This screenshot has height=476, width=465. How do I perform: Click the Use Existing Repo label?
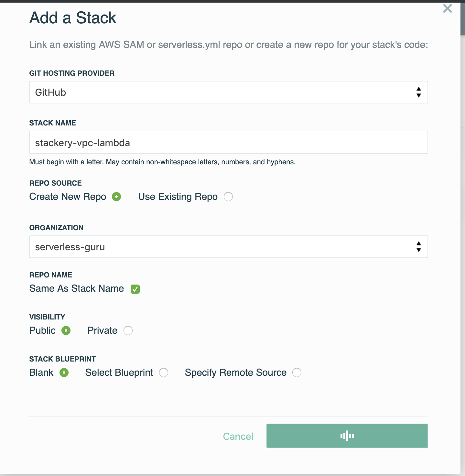[x=178, y=197]
